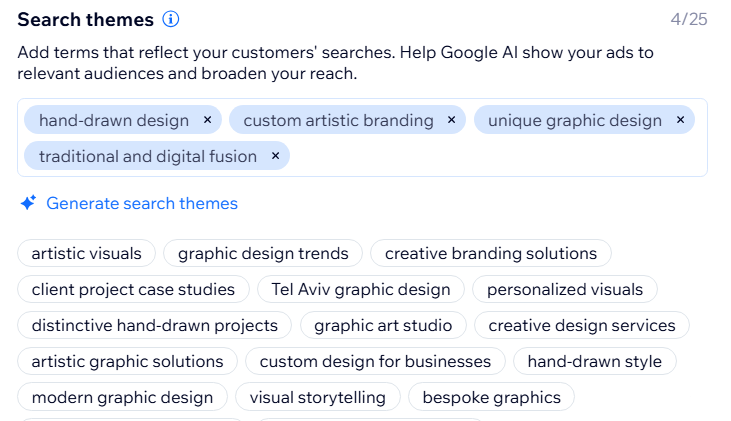Add 'graphic art studio' to themes

click(x=383, y=326)
